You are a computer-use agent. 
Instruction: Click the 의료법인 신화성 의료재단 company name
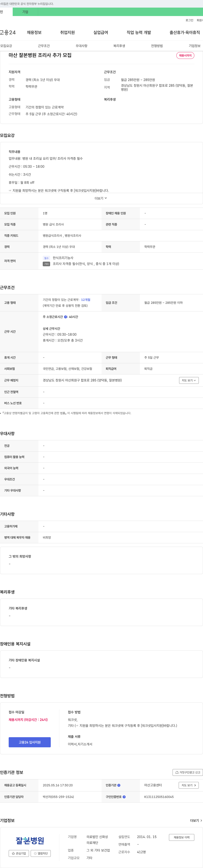tap(97, 840)
